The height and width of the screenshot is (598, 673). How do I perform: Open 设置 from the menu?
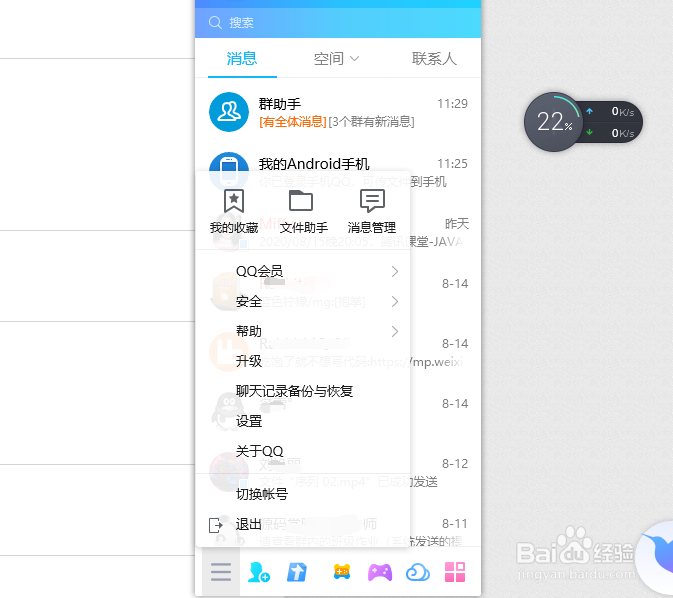(x=249, y=421)
